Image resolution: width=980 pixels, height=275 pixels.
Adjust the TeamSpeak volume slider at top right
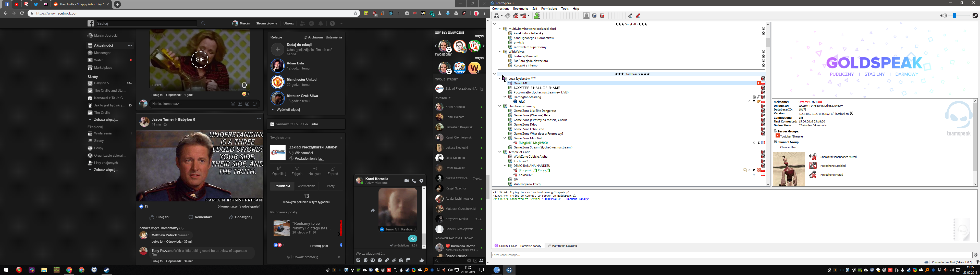(955, 16)
